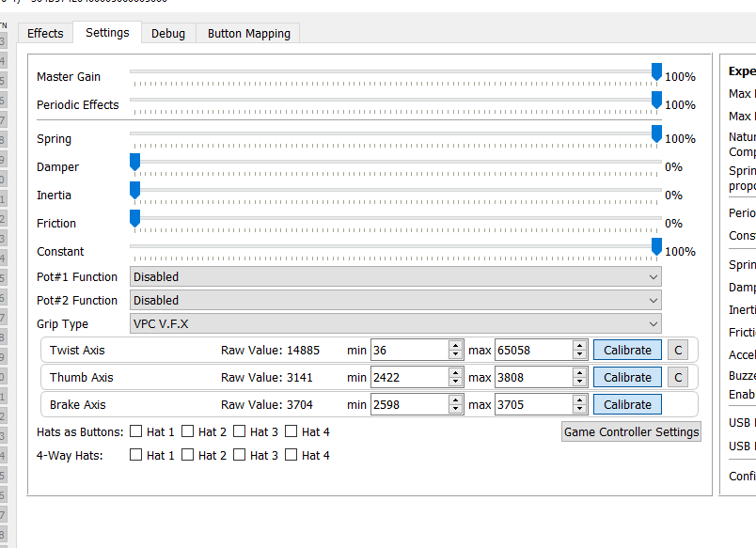Calibrate the Brake Axis
This screenshot has width=756, height=548.
pyautogui.click(x=627, y=405)
